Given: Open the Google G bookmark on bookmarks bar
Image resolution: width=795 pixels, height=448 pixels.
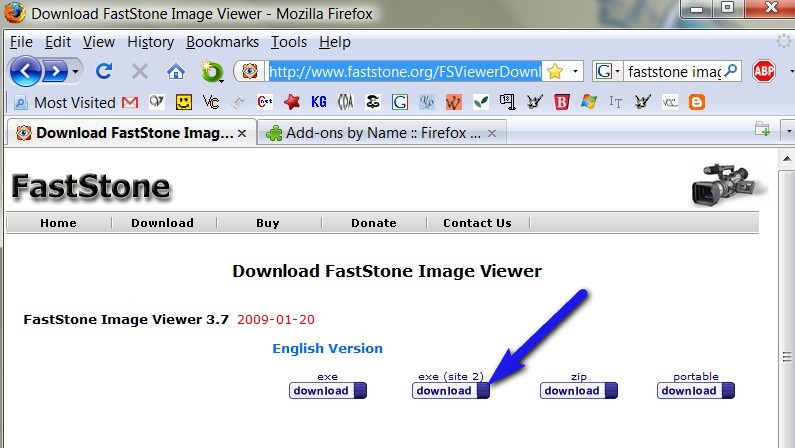Looking at the screenshot, I should 400,102.
